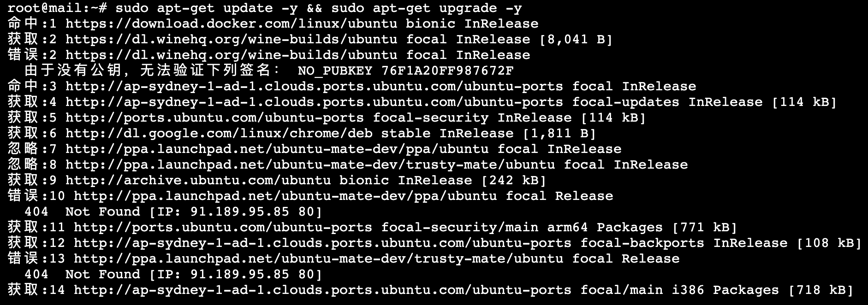The height and width of the screenshot is (305, 868).
Task: Click the download.docker.com bionic URL
Action: point(231,23)
